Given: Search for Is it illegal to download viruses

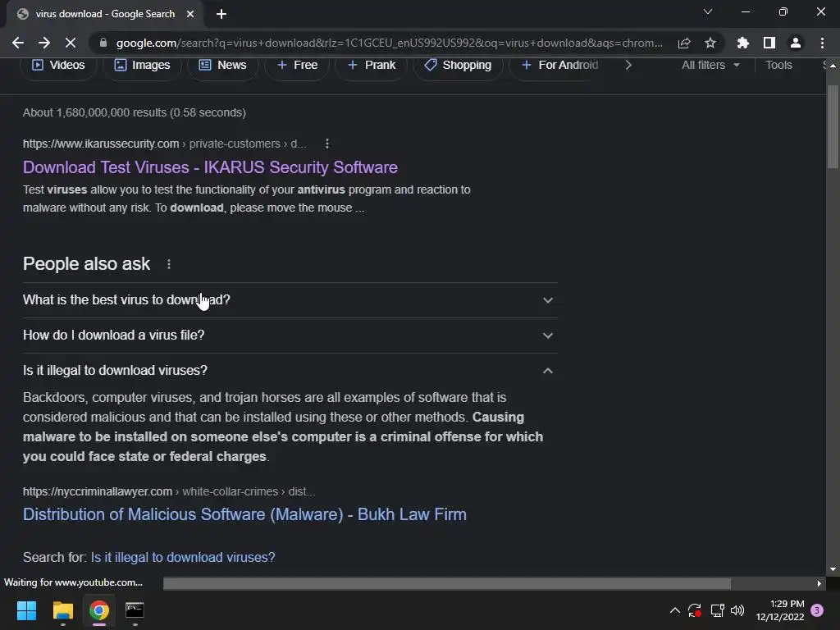Looking at the screenshot, I should click(x=183, y=557).
